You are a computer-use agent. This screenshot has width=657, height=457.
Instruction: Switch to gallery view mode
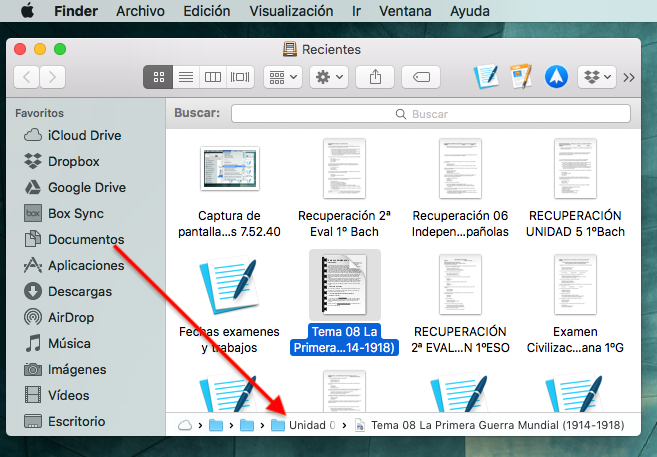(240, 77)
